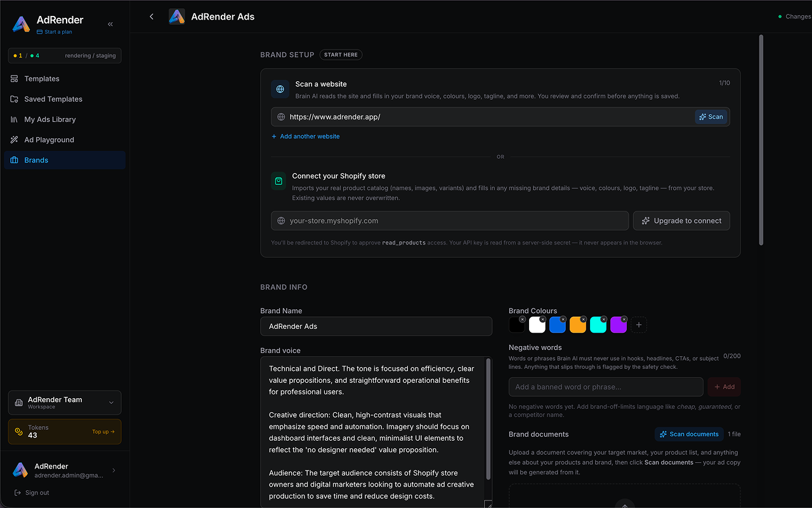
Task: Click the 1 file label
Action: coord(735,434)
